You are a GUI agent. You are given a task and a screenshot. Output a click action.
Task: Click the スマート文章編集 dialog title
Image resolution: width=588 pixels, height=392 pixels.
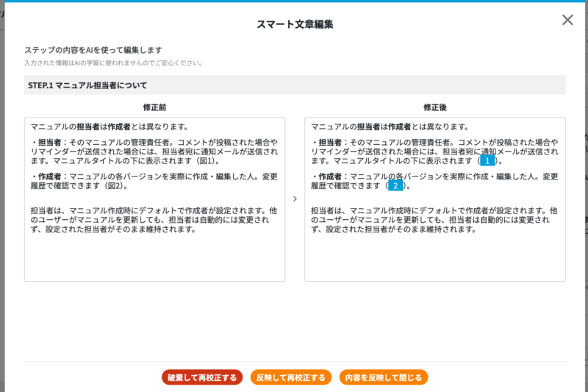pos(295,24)
